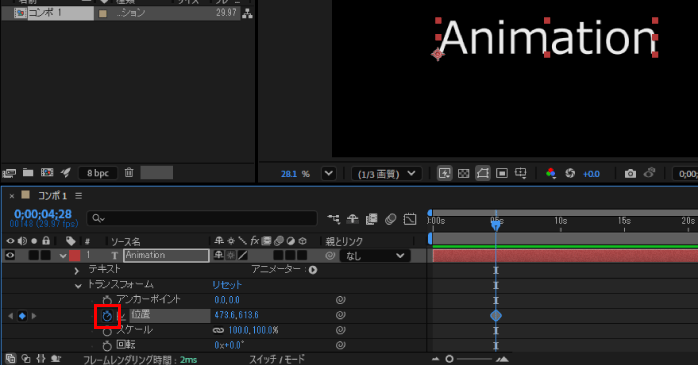
Task: Enable motion blur for all layers
Action: [x=390, y=219]
